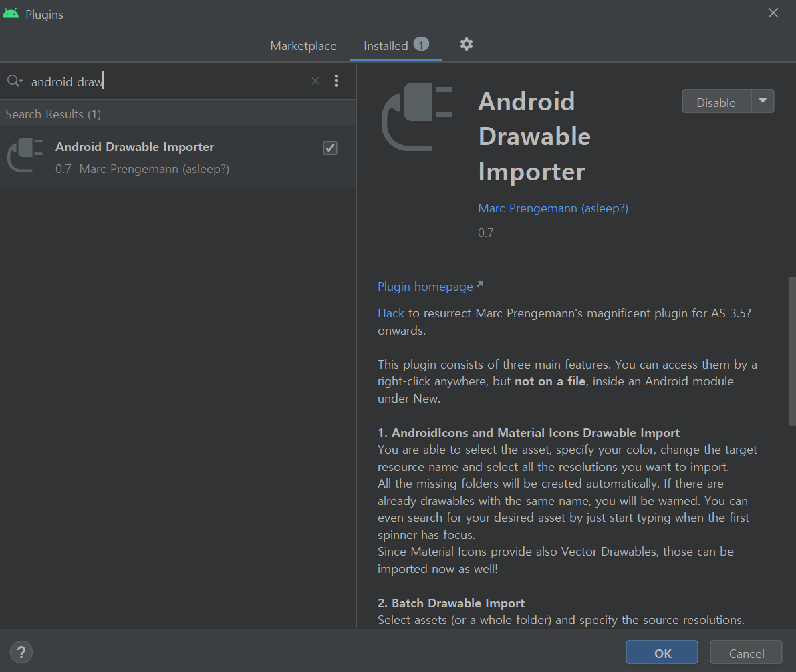The height and width of the screenshot is (672, 796).
Task: Close the Plugins dialog window
Action: (x=773, y=13)
